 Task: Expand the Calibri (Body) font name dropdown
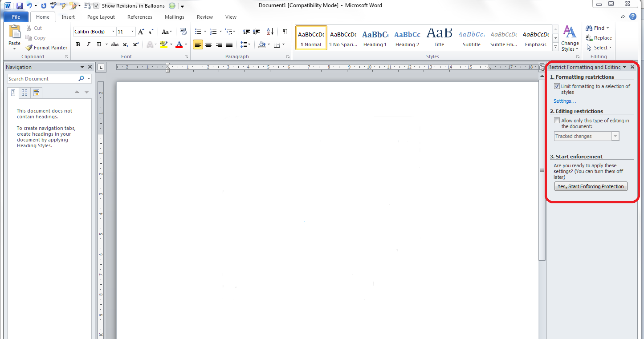click(x=113, y=32)
